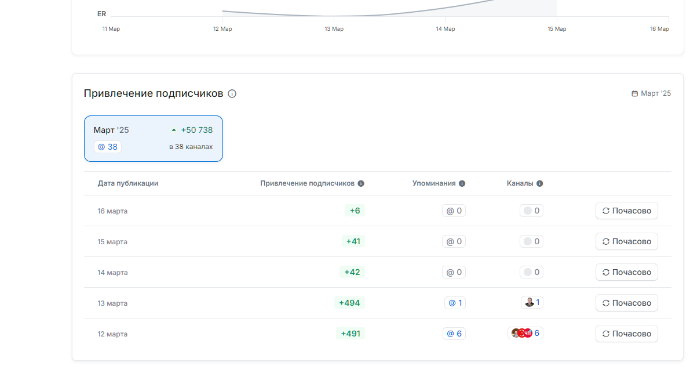Select the Март '25 summary card
The image size is (690, 391).
click(x=153, y=139)
